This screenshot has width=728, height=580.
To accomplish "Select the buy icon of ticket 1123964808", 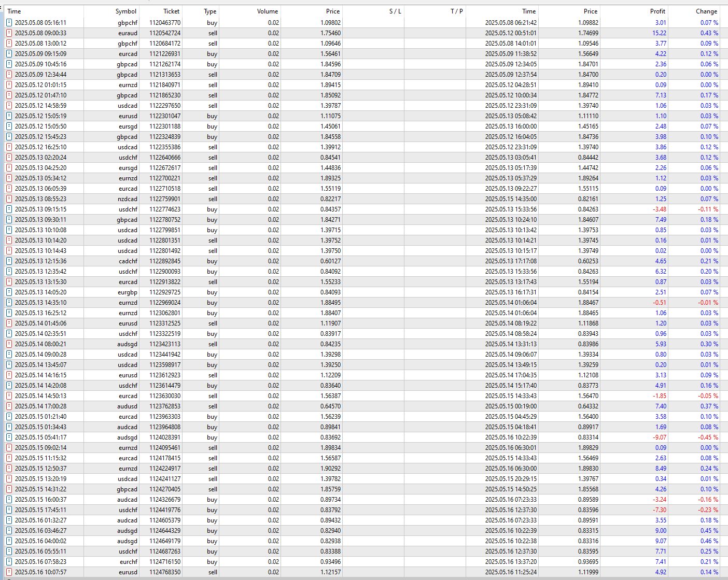I will pos(9,427).
